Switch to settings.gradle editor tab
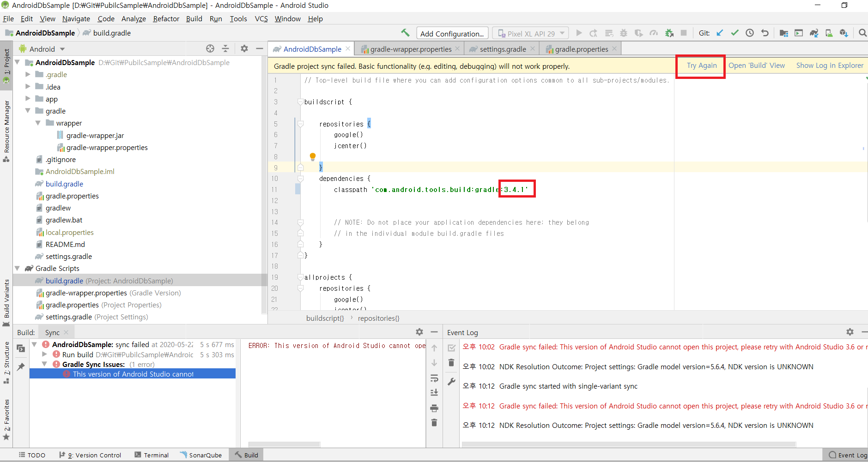This screenshot has width=868, height=462. [x=502, y=49]
